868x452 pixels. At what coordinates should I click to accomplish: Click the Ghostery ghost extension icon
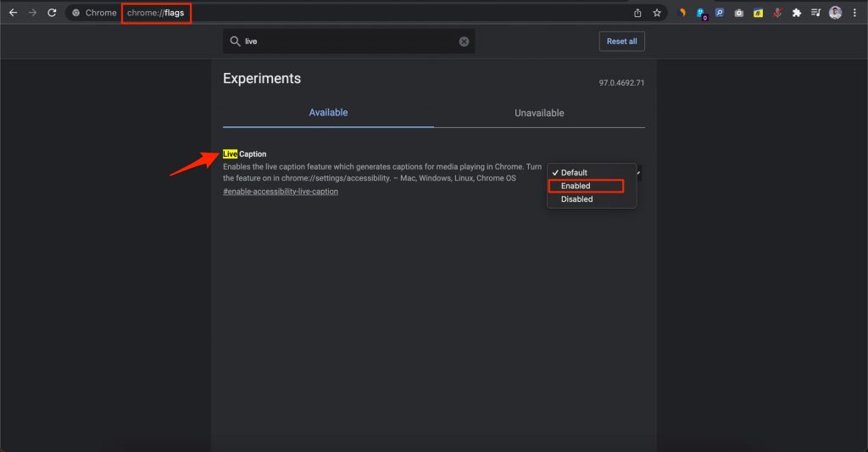point(701,13)
